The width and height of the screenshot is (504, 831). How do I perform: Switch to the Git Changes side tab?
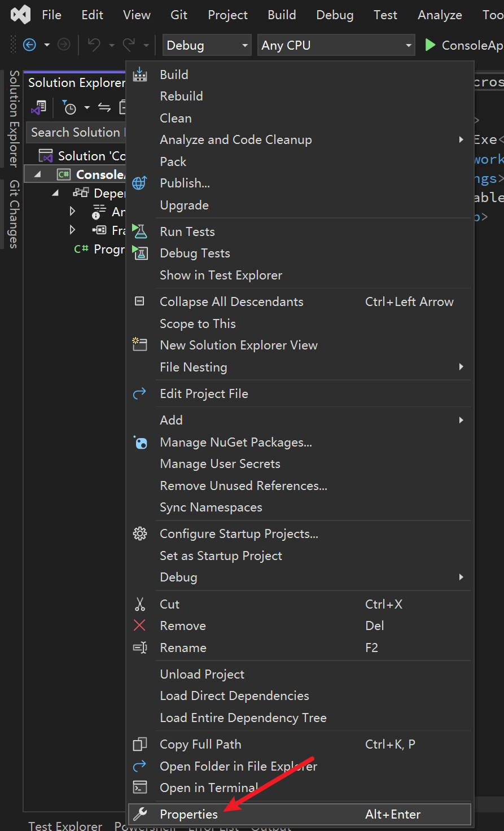[x=14, y=215]
